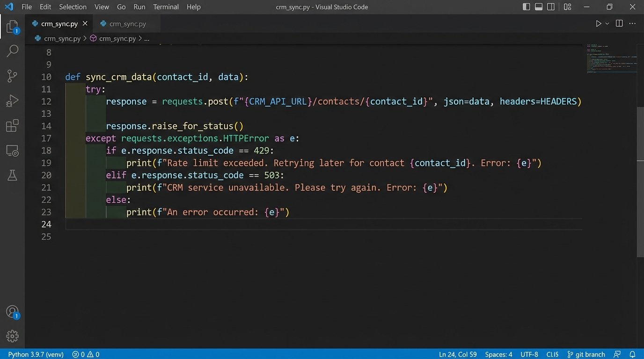Viewport: 644px width, 359px height.
Task: Expand the Run Python File dropdown arrow
Action: [x=607, y=24]
